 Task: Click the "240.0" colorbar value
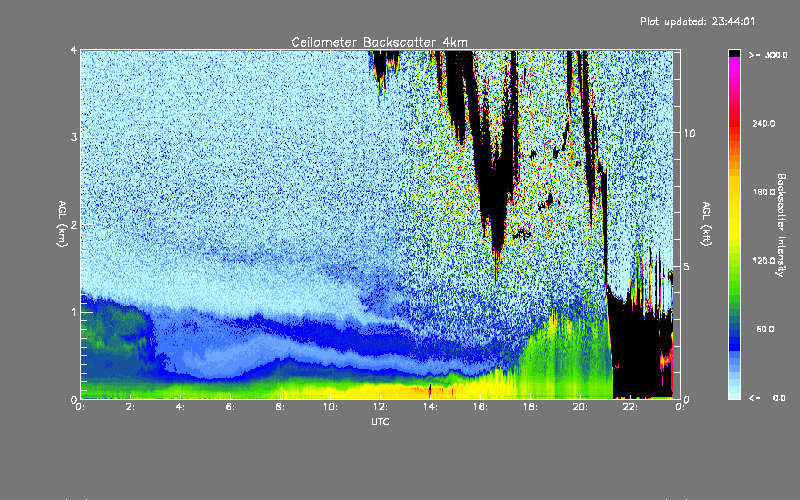tap(764, 123)
